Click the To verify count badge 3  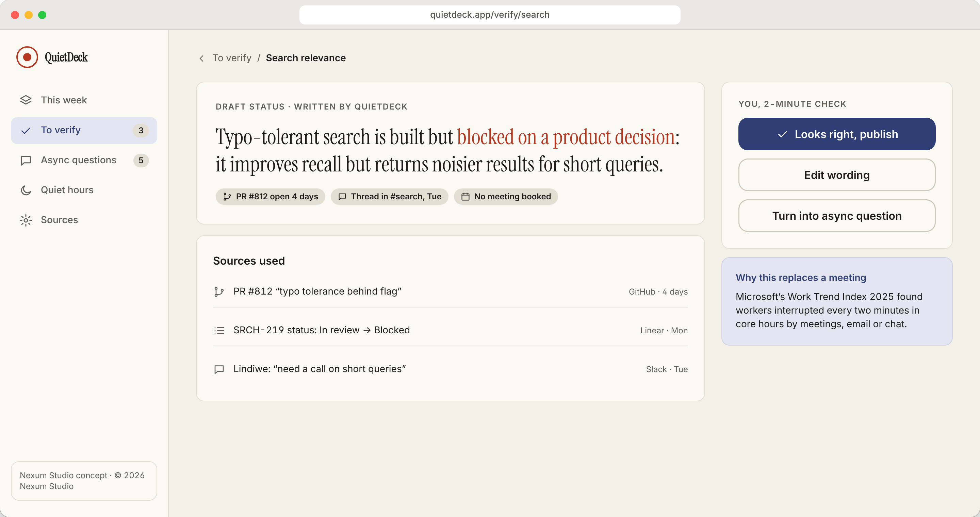[x=141, y=130]
